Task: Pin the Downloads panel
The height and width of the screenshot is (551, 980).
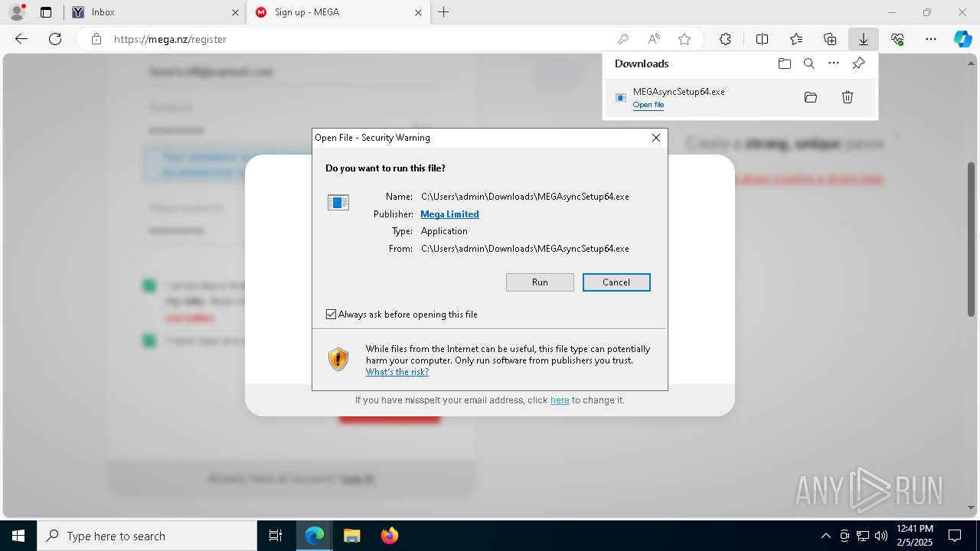Action: click(x=858, y=64)
